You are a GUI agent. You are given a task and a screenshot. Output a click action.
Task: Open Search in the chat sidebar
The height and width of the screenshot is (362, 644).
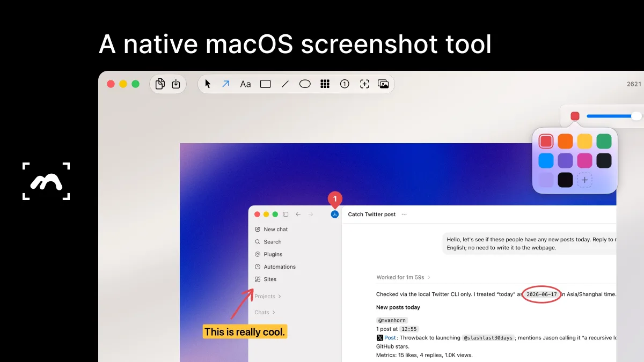coord(268,242)
